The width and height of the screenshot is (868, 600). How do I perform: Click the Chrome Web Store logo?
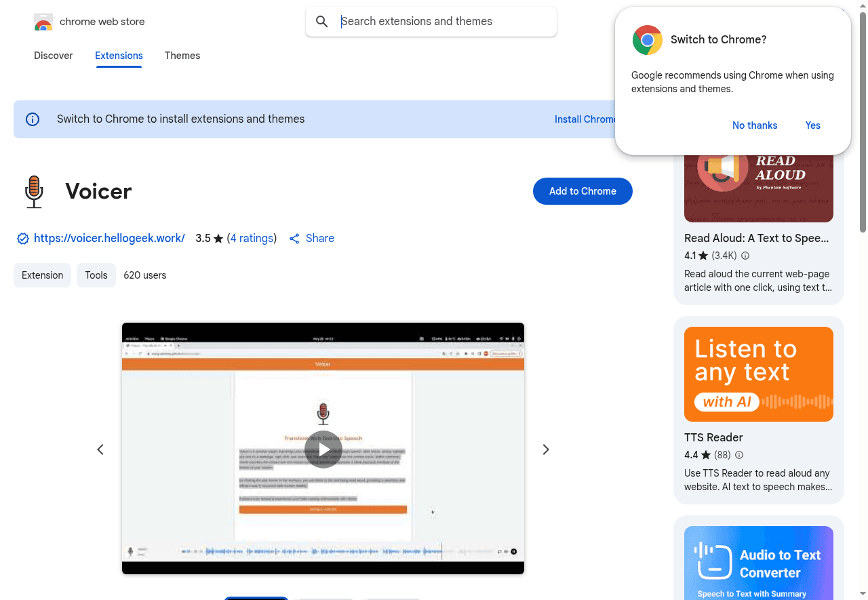[43, 22]
